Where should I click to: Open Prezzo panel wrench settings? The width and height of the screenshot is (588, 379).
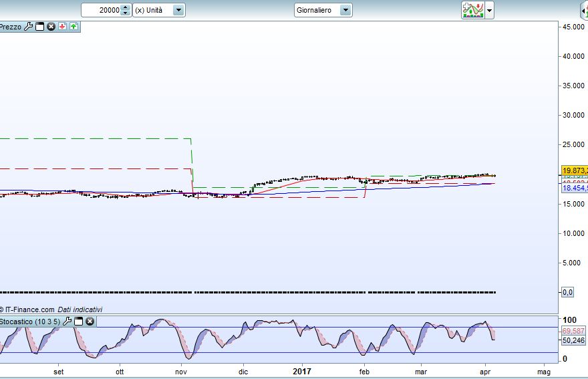coord(29,27)
